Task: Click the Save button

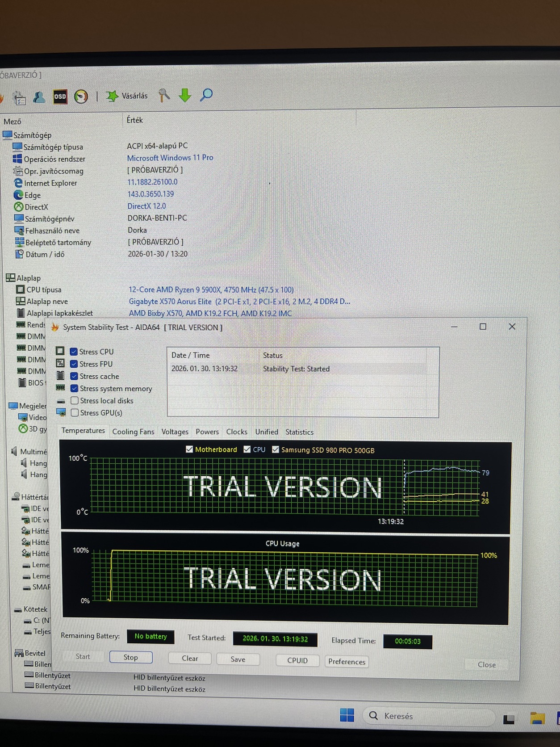Action: 238,659
